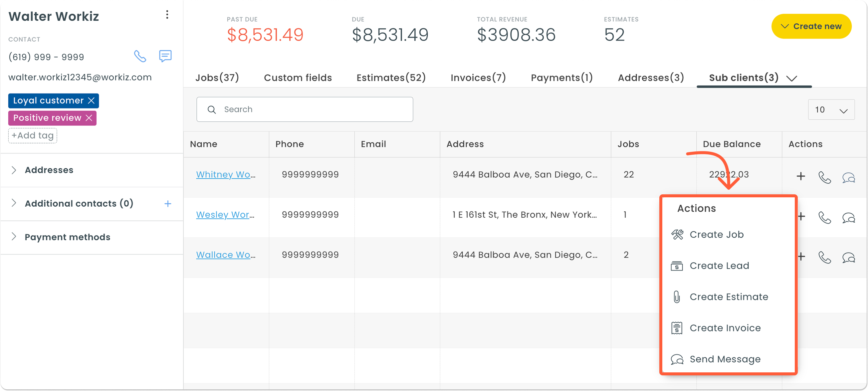Viewport: 868px width, 391px height.
Task: Message Whitney using the chat bubble icon
Action: coord(849,177)
